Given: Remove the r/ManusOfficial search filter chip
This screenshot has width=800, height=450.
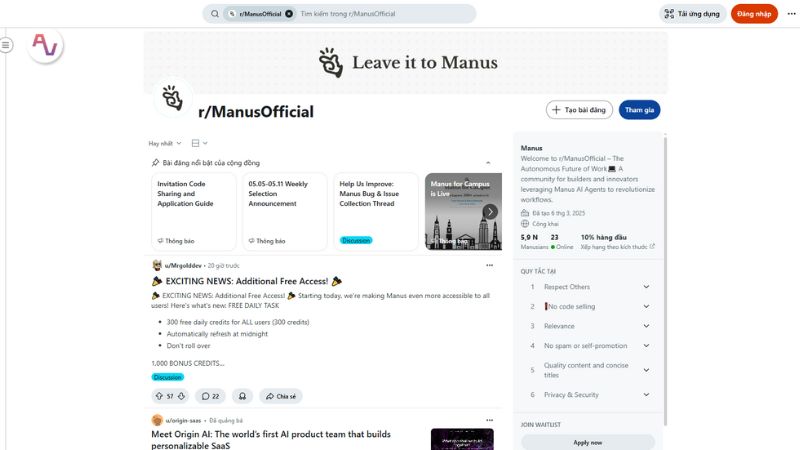Looking at the screenshot, I should click(289, 14).
